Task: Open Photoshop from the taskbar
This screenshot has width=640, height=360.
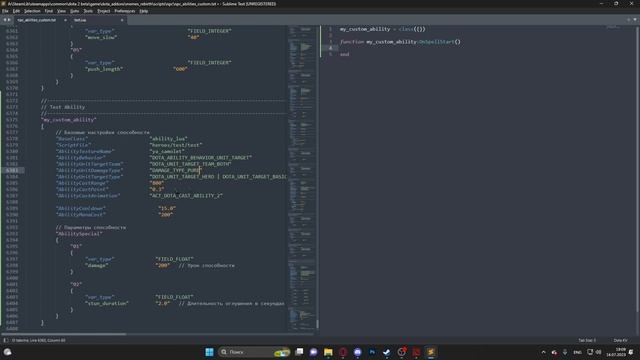Action: 372,352
